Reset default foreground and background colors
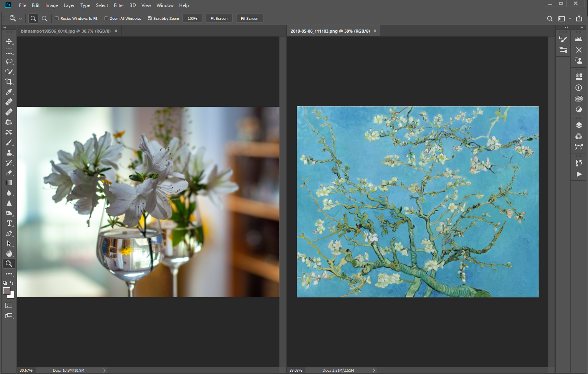Image resolution: width=588 pixels, height=374 pixels. (5, 283)
